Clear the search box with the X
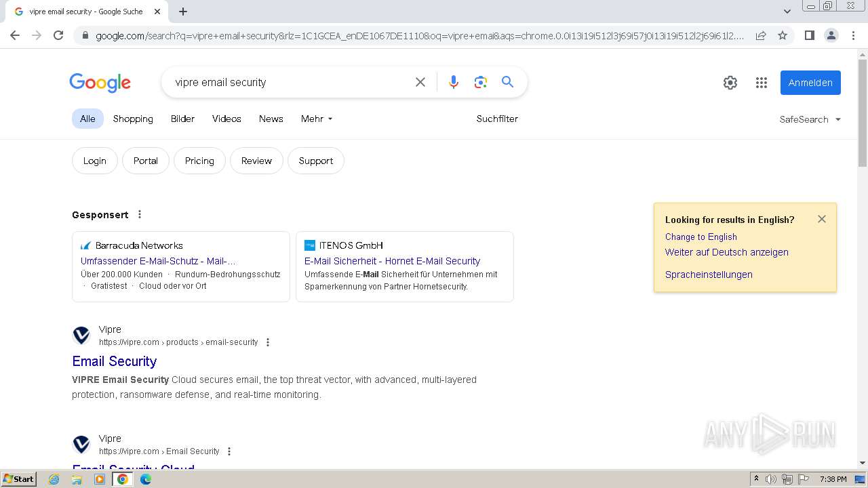Screen dimensions: 868x488 [420, 82]
